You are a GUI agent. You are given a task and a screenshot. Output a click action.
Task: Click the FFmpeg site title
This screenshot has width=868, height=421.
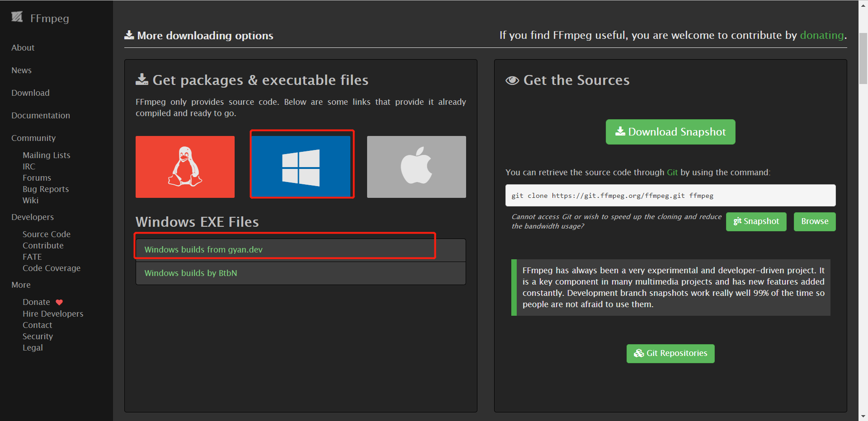pyautogui.click(x=50, y=19)
